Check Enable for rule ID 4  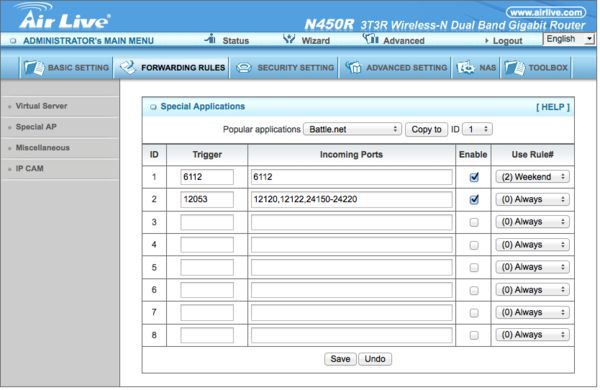pyautogui.click(x=474, y=245)
